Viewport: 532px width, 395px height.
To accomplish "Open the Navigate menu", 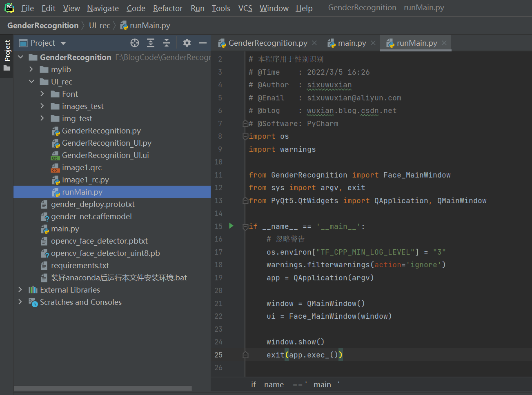I will pyautogui.click(x=103, y=8).
